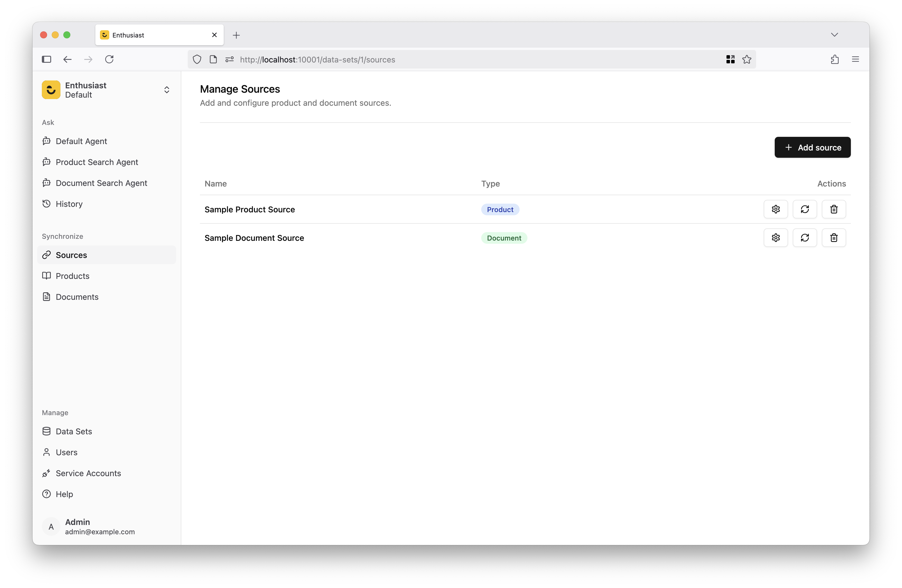Open a new browser tab
902x588 pixels.
coord(236,35)
